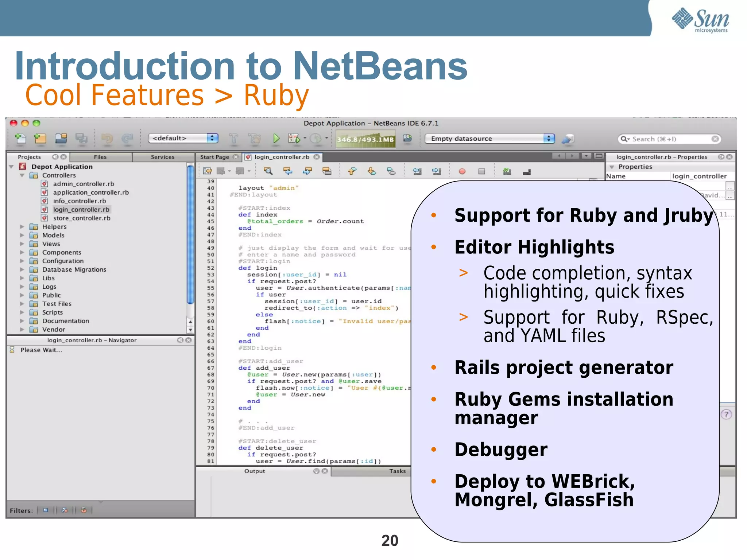
Task: Open store_controller.rb in the Projects tree
Action: point(81,218)
